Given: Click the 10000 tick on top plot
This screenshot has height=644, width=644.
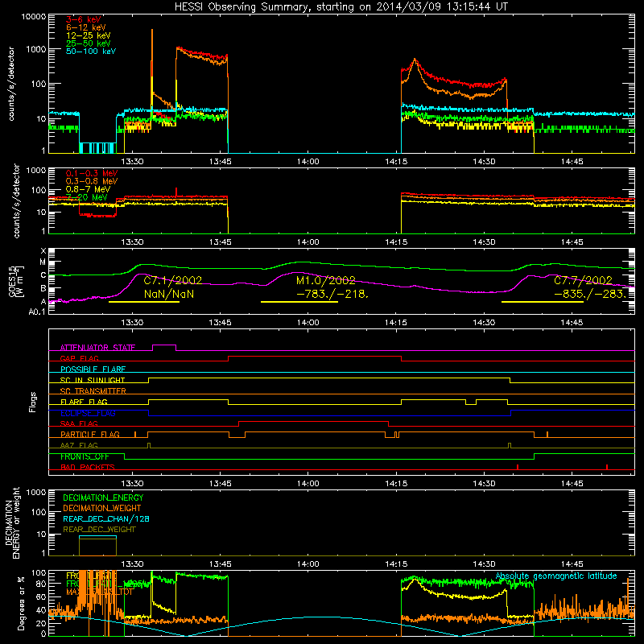Looking at the screenshot, I should [34, 17].
